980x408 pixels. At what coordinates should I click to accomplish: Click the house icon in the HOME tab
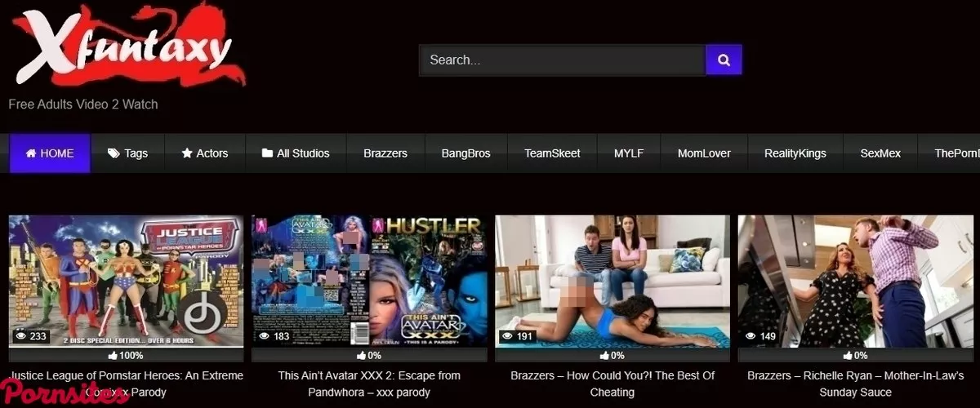pos(31,153)
